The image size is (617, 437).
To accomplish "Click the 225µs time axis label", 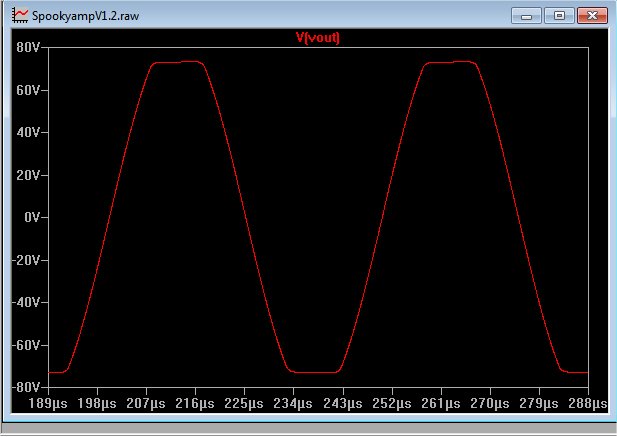I will click(244, 404).
